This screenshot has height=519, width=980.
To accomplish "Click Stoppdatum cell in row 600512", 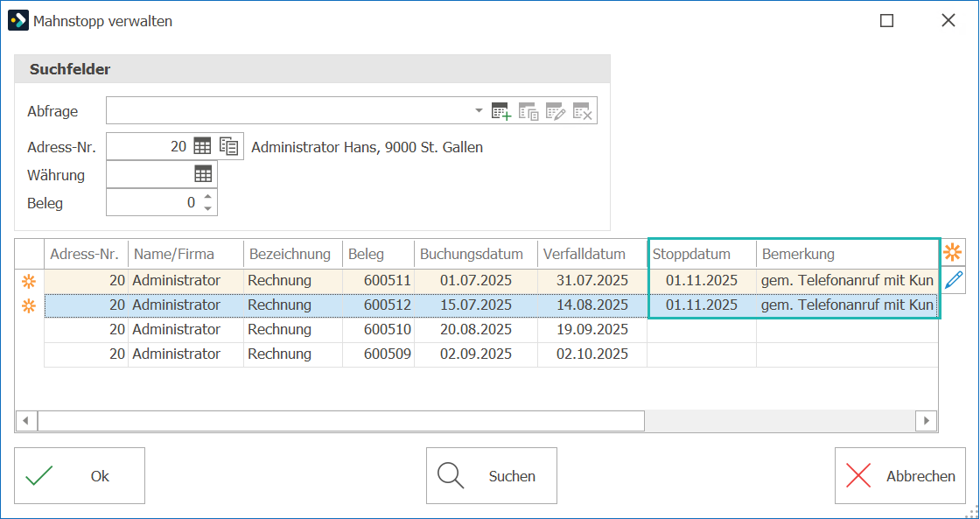I will (702, 305).
